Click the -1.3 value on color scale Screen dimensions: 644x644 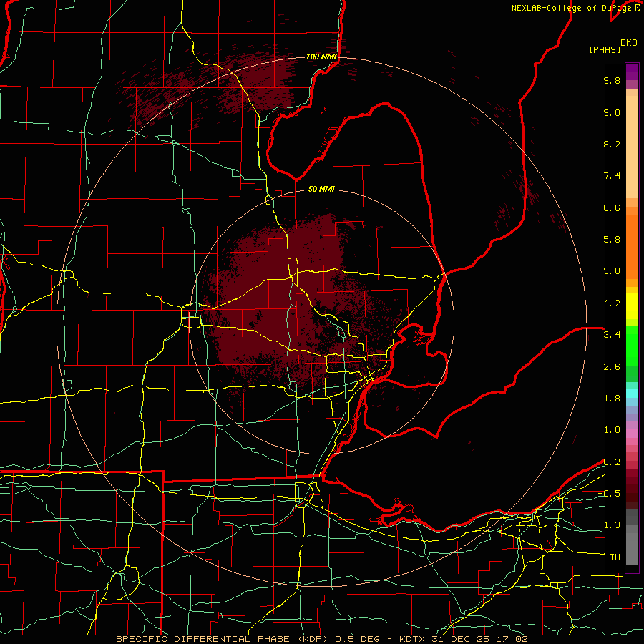click(x=609, y=525)
